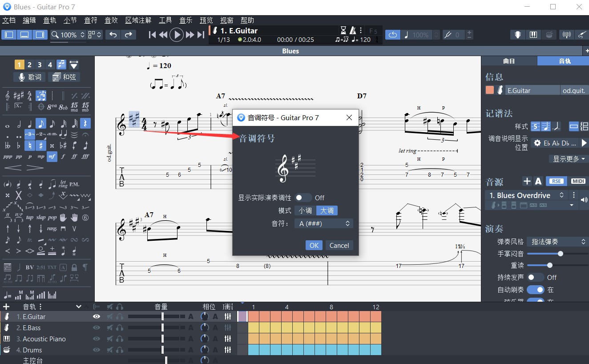Toggle 显示实际演奏调性 switch in dialog

pos(303,198)
